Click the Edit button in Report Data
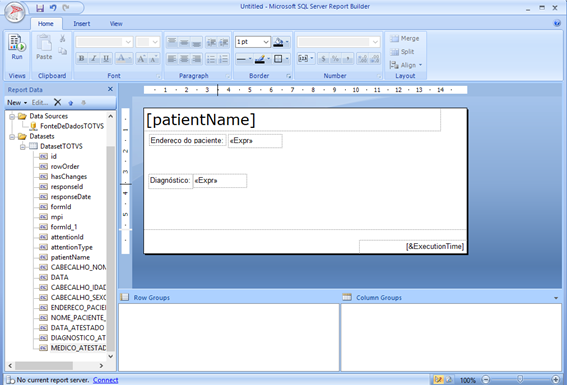The height and width of the screenshot is (385, 567). [40, 103]
